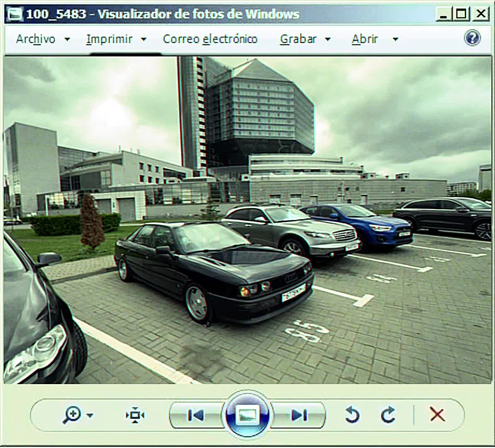
Task: Fit the photo to window size
Action: [135, 415]
